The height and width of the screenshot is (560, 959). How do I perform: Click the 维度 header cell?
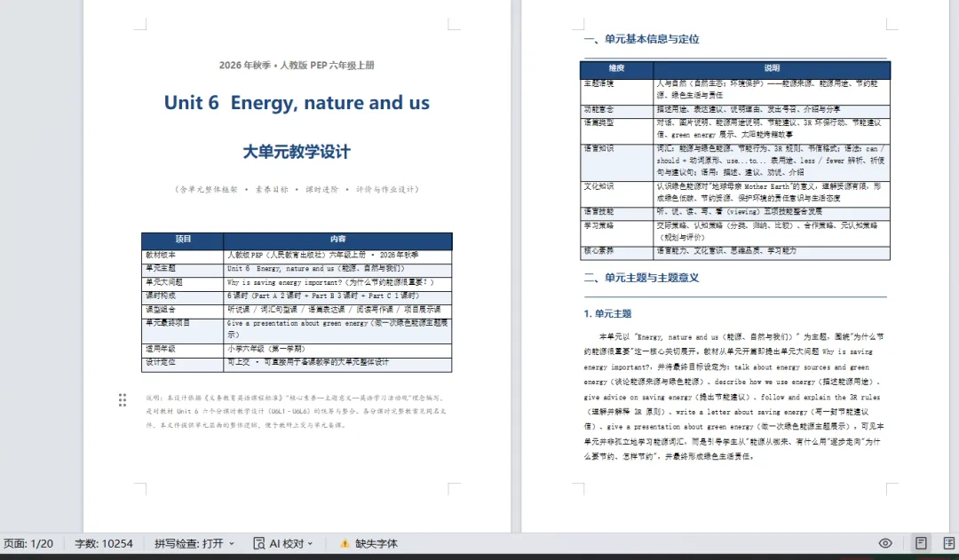click(616, 68)
